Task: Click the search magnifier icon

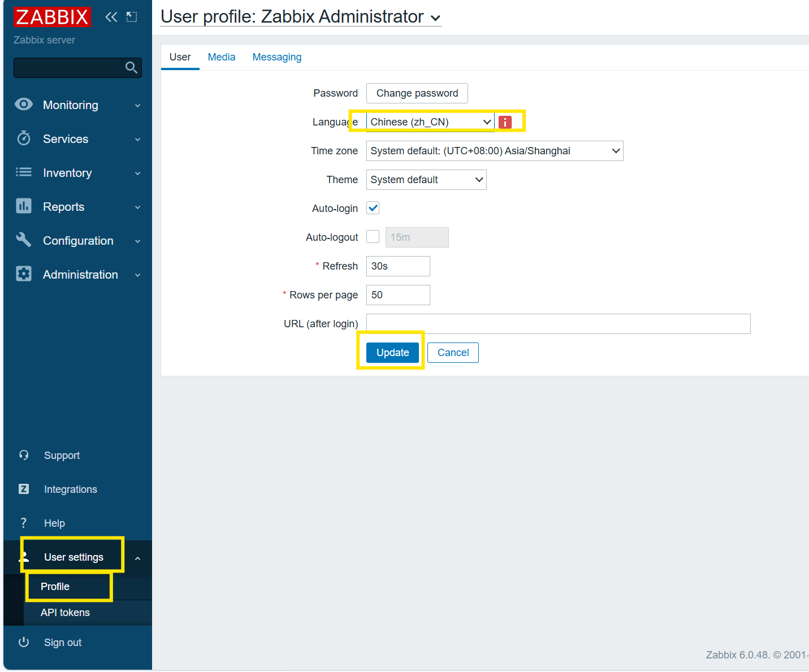Action: [x=131, y=68]
